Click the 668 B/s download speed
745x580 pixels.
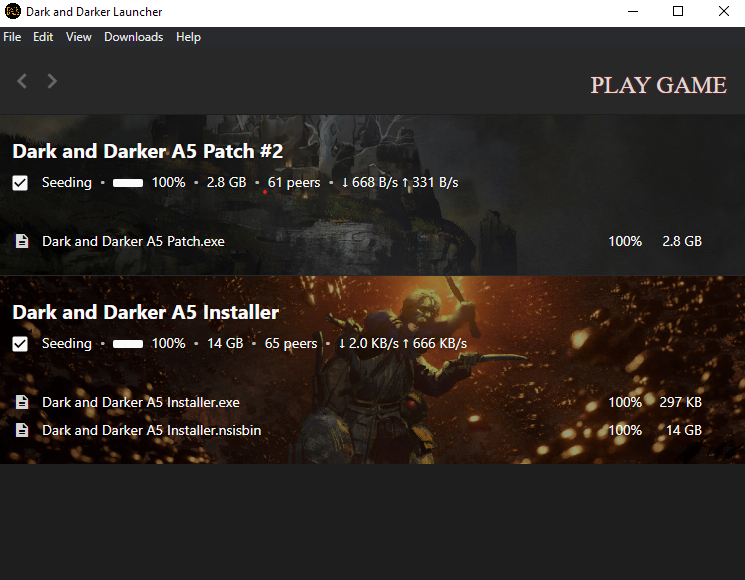(x=370, y=183)
